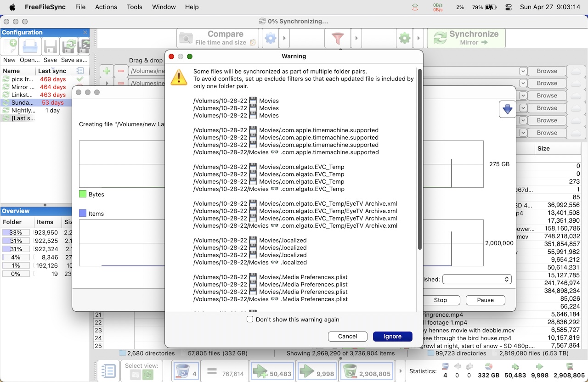Click the Open configuration folder icon

[30, 47]
